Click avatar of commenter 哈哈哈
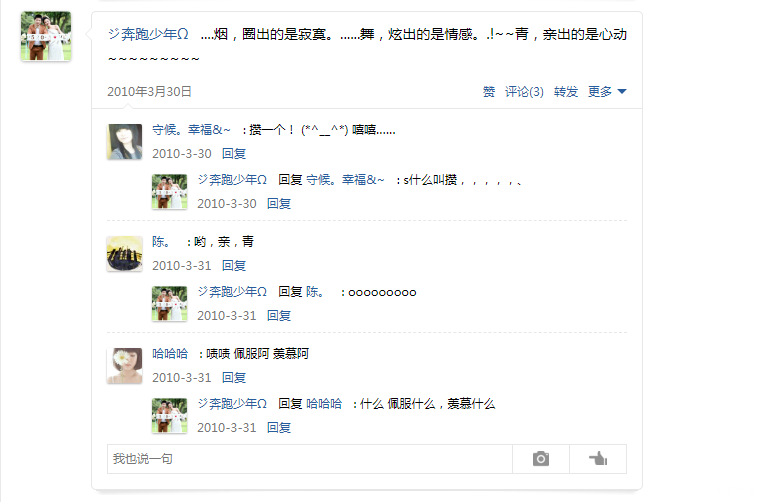The width and height of the screenshot is (763, 502). (x=125, y=365)
